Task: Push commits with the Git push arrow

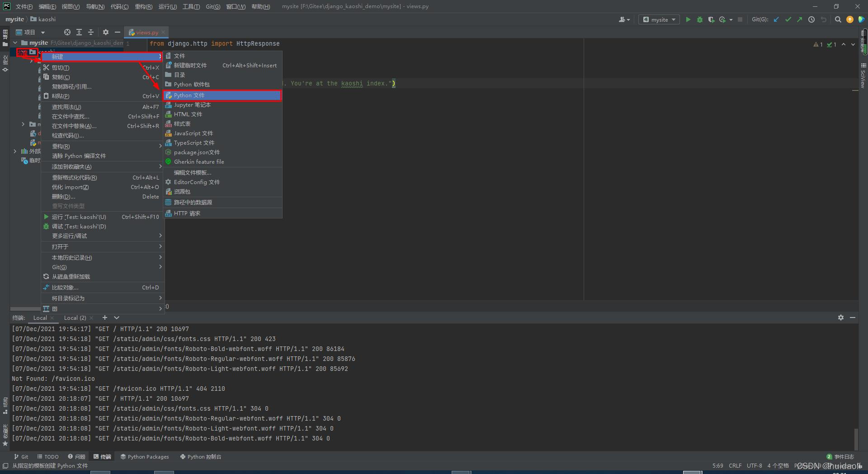Action: click(x=800, y=19)
